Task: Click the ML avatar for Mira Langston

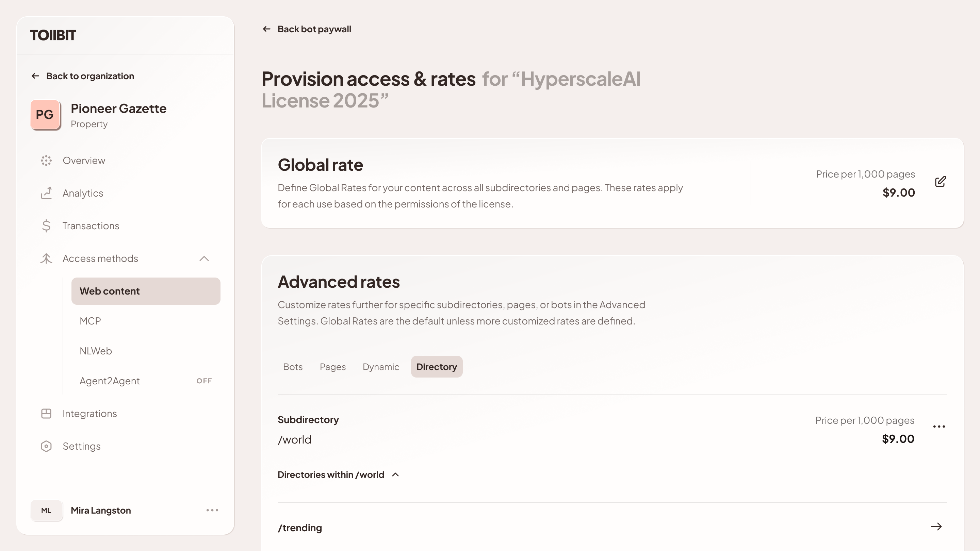Action: tap(46, 510)
